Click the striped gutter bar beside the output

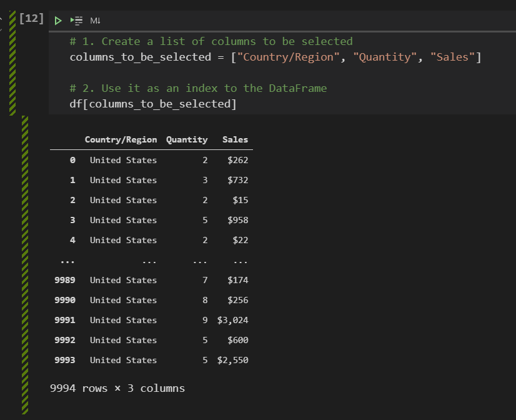click(25, 262)
